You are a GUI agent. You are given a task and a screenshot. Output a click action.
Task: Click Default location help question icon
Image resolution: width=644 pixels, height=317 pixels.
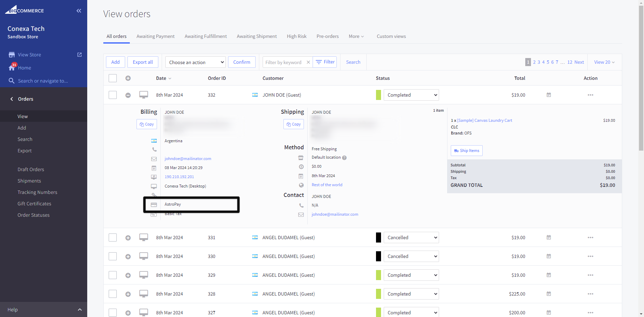pyautogui.click(x=344, y=158)
